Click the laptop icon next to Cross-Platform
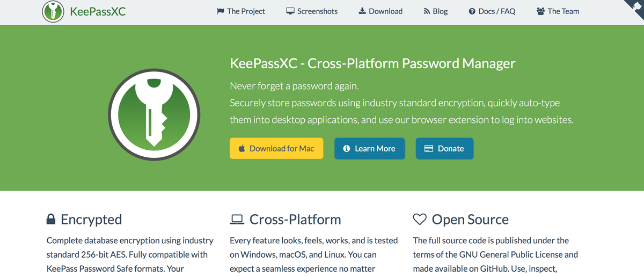This screenshot has height=276, width=644. [237, 219]
